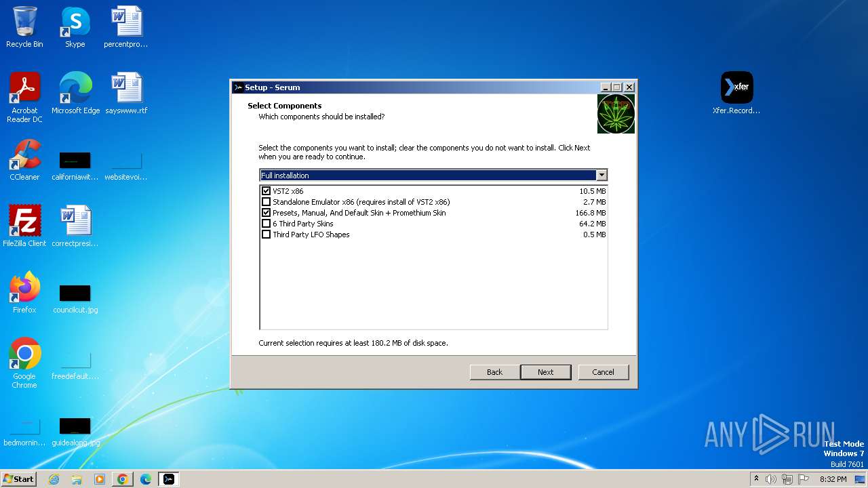Open Edge from the taskbar
This screenshot has width=868, height=488.
point(146,479)
